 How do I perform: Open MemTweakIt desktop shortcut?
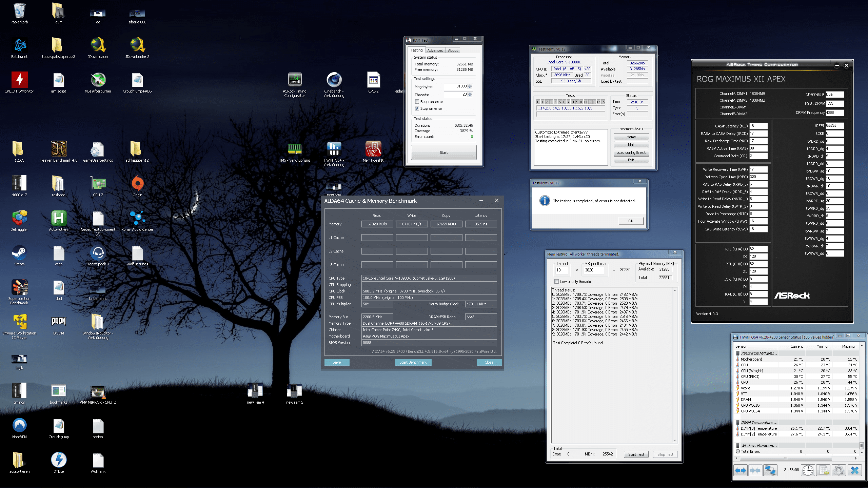373,149
